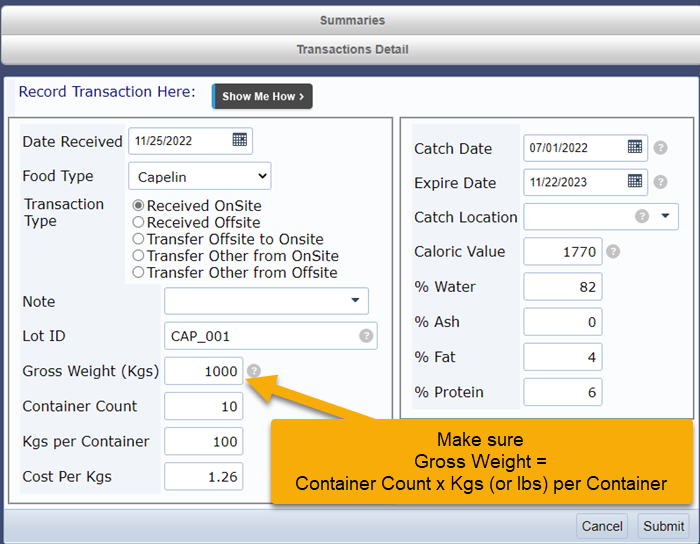This screenshot has width=700, height=544.
Task: Click the Gross Weight (Kgs) label
Action: [x=91, y=371]
